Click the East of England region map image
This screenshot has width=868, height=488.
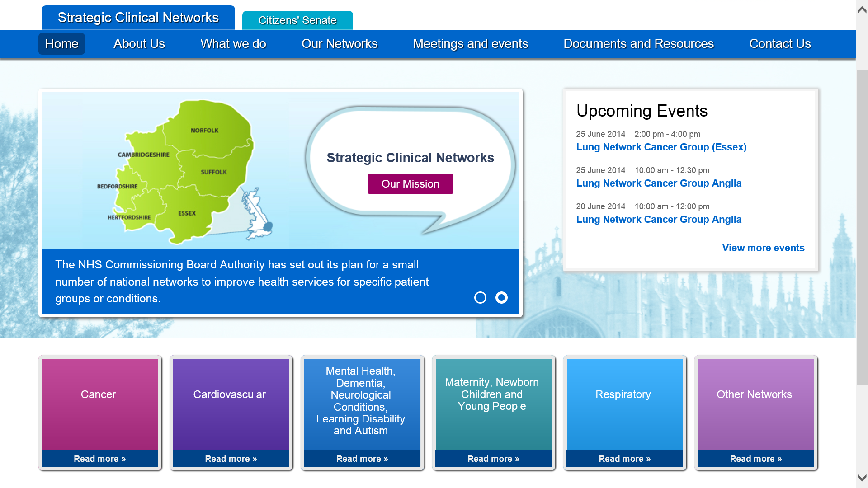(x=185, y=172)
